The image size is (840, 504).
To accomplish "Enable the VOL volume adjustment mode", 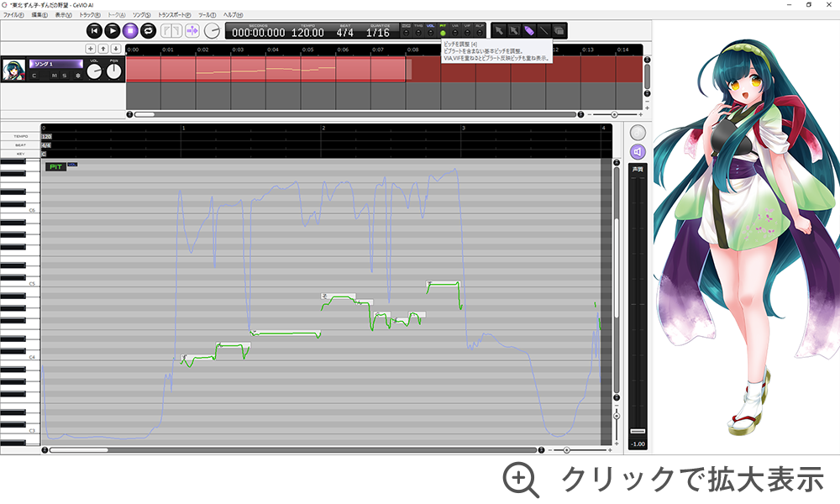I will (431, 30).
